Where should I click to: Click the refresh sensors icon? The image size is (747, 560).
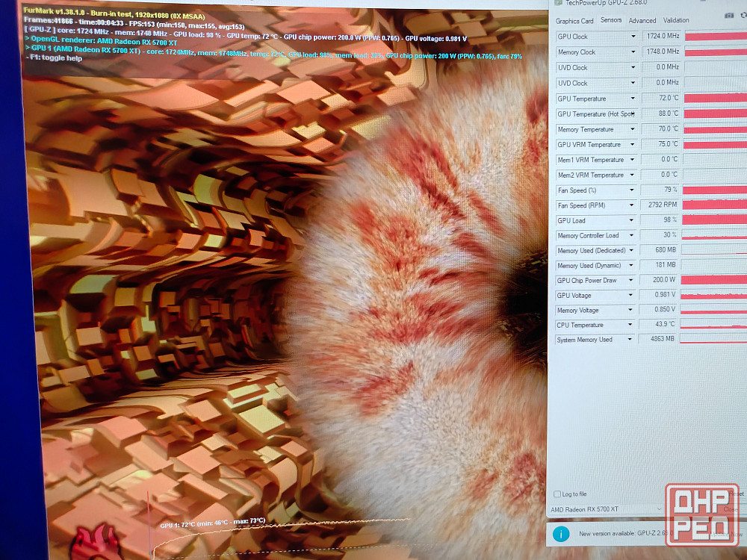click(x=744, y=16)
